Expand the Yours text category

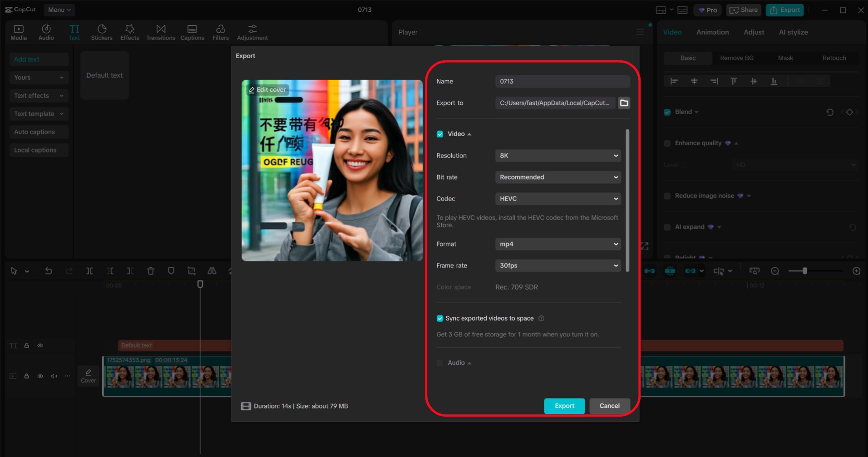tap(39, 78)
